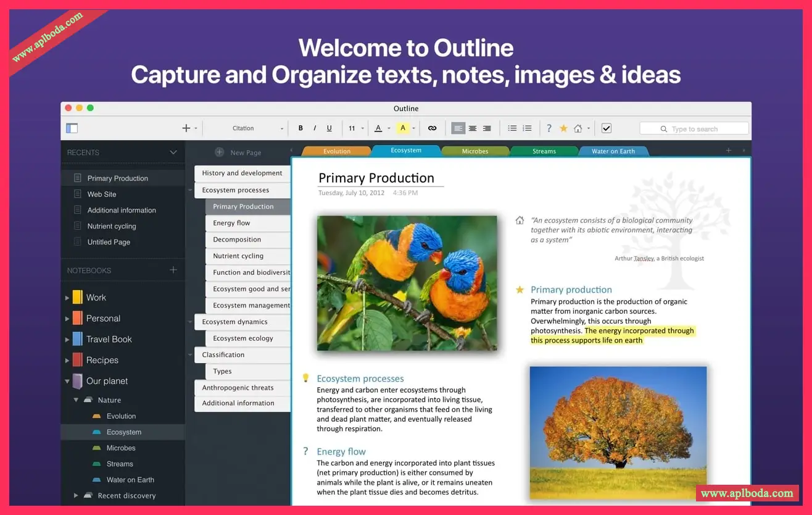The width and height of the screenshot is (812, 515).
Task: Apply underline formatting
Action: pyautogui.click(x=329, y=128)
